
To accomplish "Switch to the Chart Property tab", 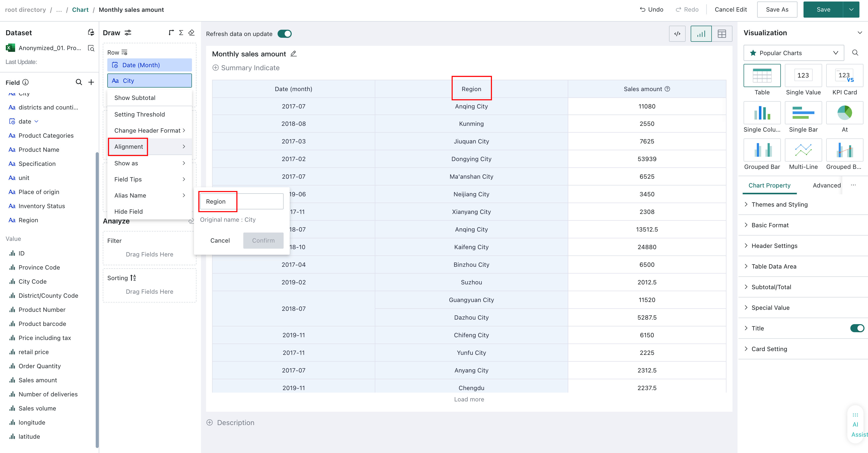I will [x=769, y=185].
